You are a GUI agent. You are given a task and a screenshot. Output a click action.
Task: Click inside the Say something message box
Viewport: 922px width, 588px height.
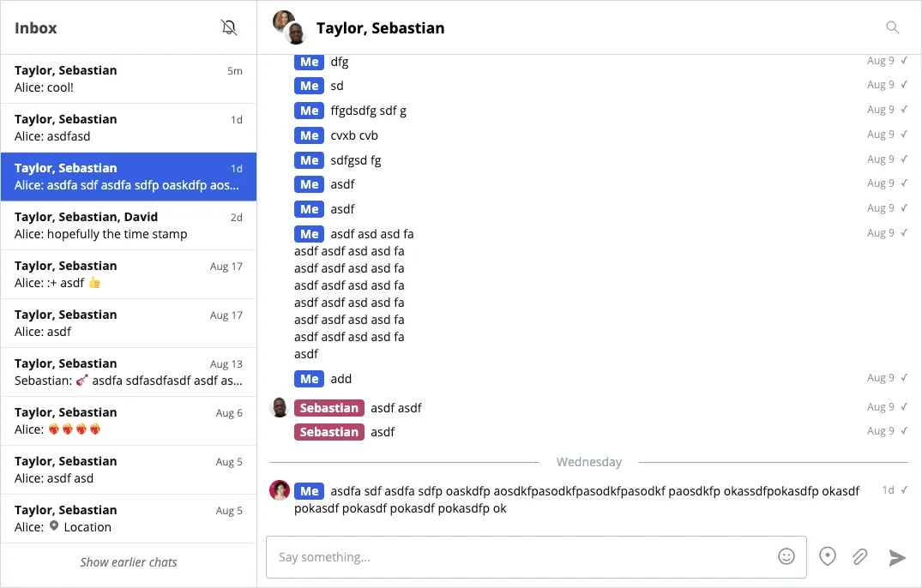(515, 556)
